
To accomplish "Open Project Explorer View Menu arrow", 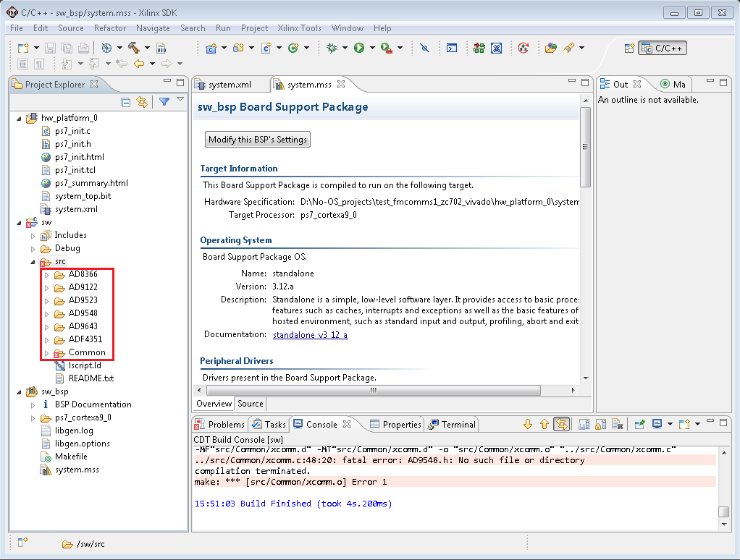I will [180, 99].
